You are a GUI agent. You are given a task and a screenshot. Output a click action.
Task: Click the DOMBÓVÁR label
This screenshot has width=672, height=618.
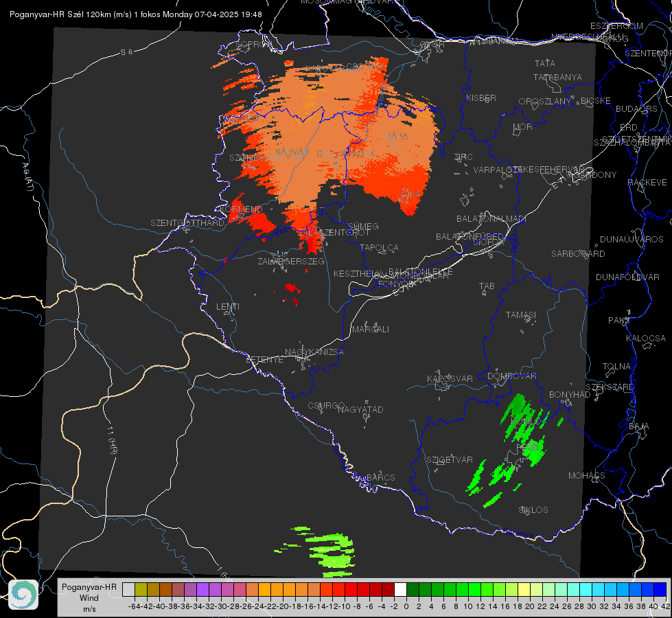click(511, 376)
